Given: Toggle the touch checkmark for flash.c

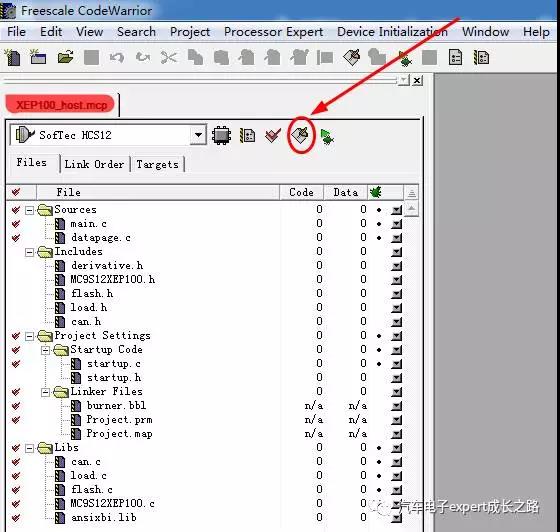Looking at the screenshot, I should click(x=16, y=490).
